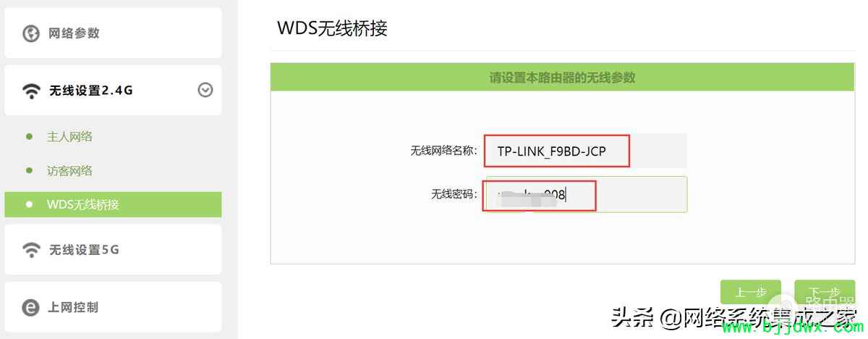This screenshot has height=339, width=868.
Task: Click the 无线网络名称 input field
Action: tap(586, 151)
